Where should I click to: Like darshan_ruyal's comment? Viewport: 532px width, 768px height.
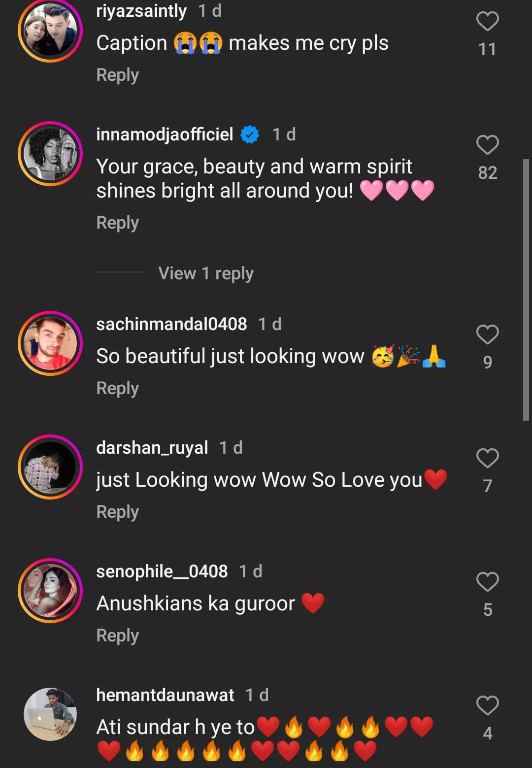point(487,458)
